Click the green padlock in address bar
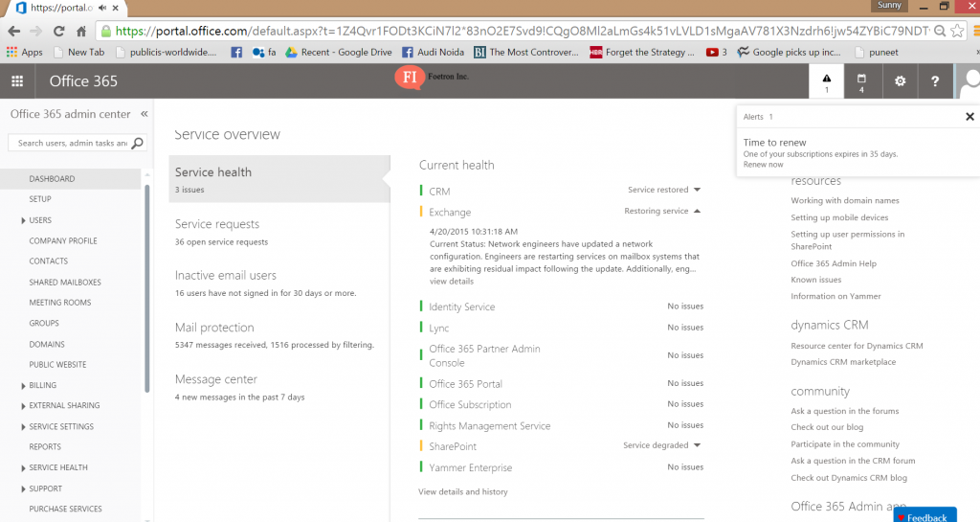 tap(106, 32)
